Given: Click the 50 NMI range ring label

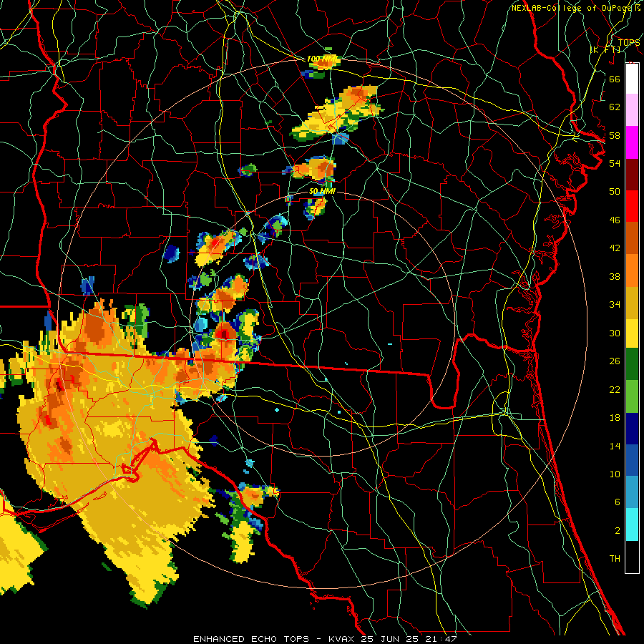Looking at the screenshot, I should point(322,191).
